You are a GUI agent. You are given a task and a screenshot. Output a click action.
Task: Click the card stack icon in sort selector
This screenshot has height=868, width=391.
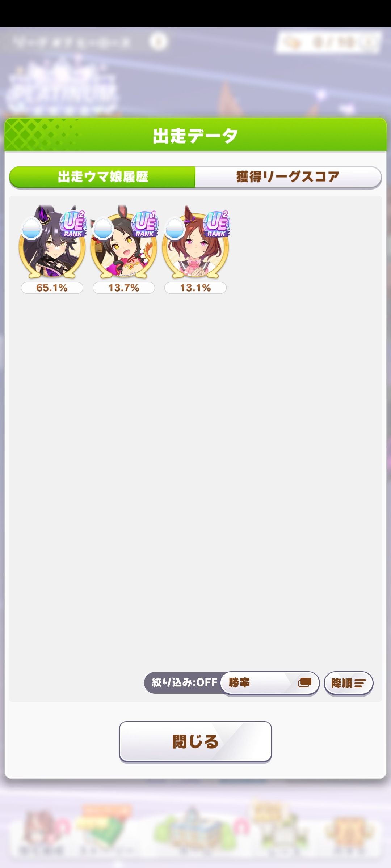[305, 682]
